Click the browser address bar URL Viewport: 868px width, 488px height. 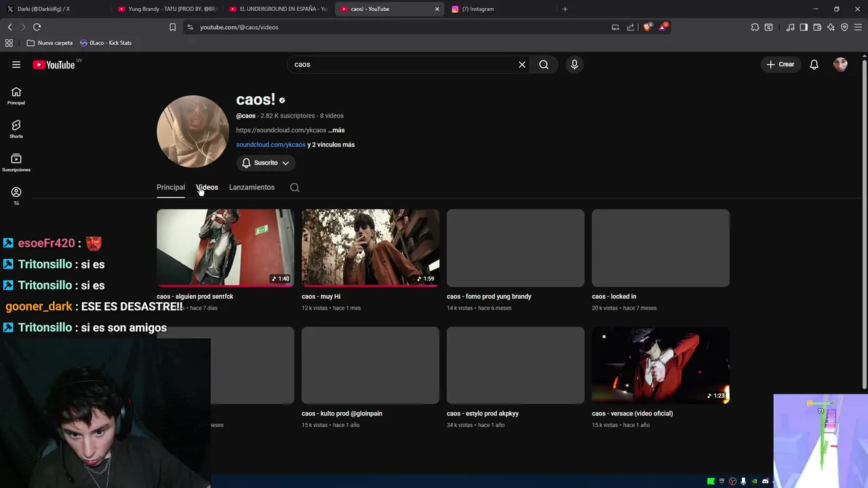point(239,27)
